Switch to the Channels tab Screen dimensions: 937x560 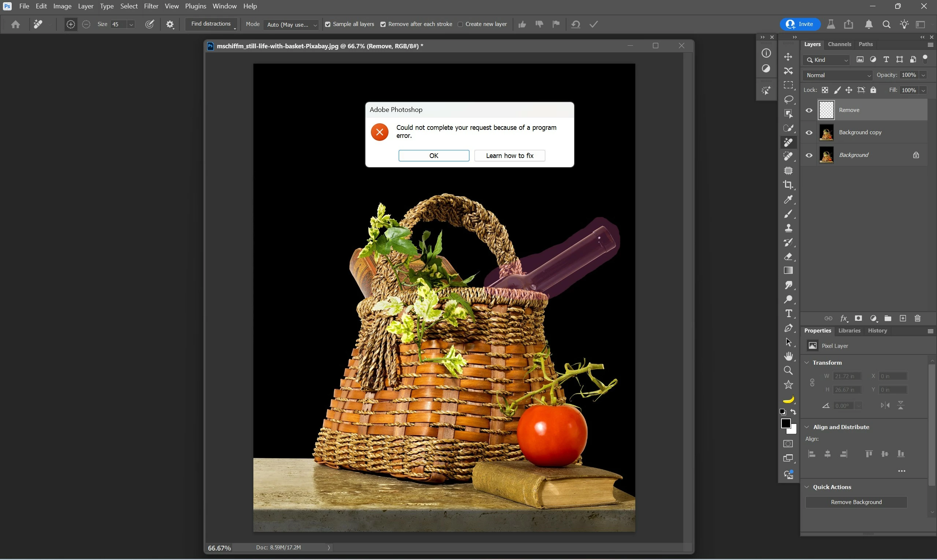(x=839, y=44)
